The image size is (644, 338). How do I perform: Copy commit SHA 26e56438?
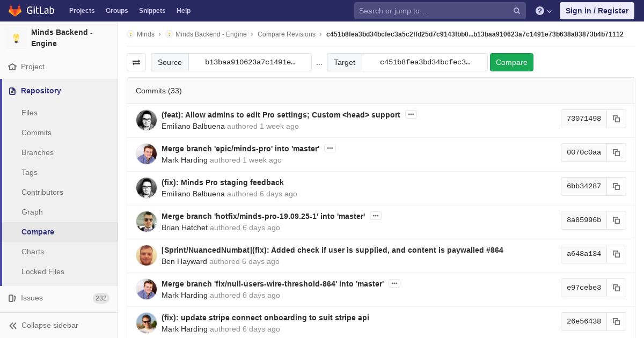click(x=616, y=321)
